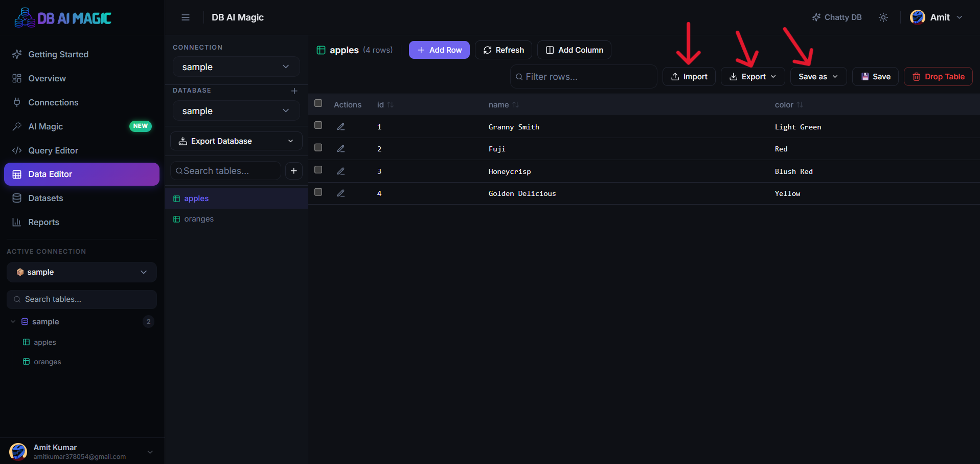980x464 pixels.
Task: Click the edit pencil for Granny Smith row
Action: [341, 127]
